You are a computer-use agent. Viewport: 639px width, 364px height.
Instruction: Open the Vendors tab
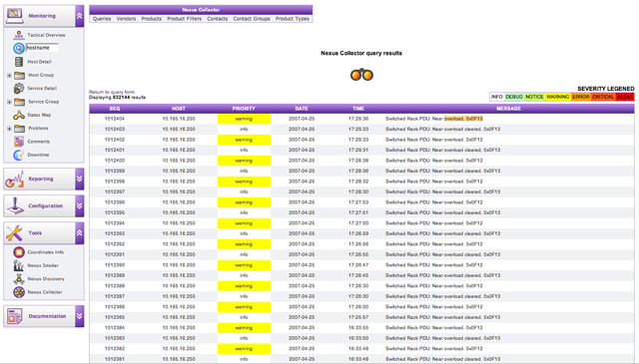[126, 19]
